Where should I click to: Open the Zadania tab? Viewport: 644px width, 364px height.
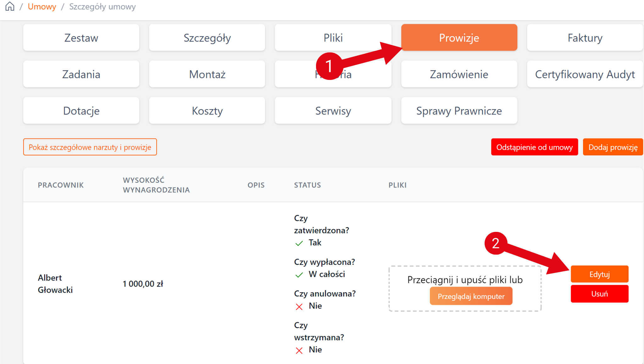[81, 74]
